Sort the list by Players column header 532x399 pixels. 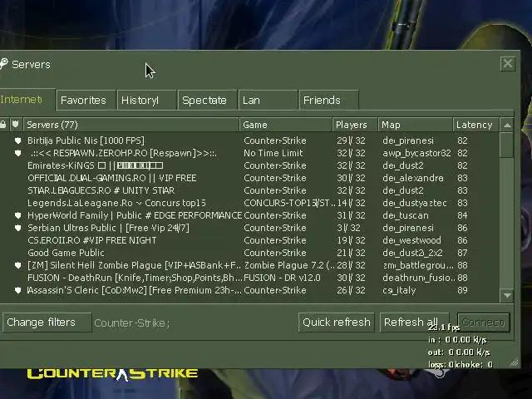pyautogui.click(x=355, y=125)
